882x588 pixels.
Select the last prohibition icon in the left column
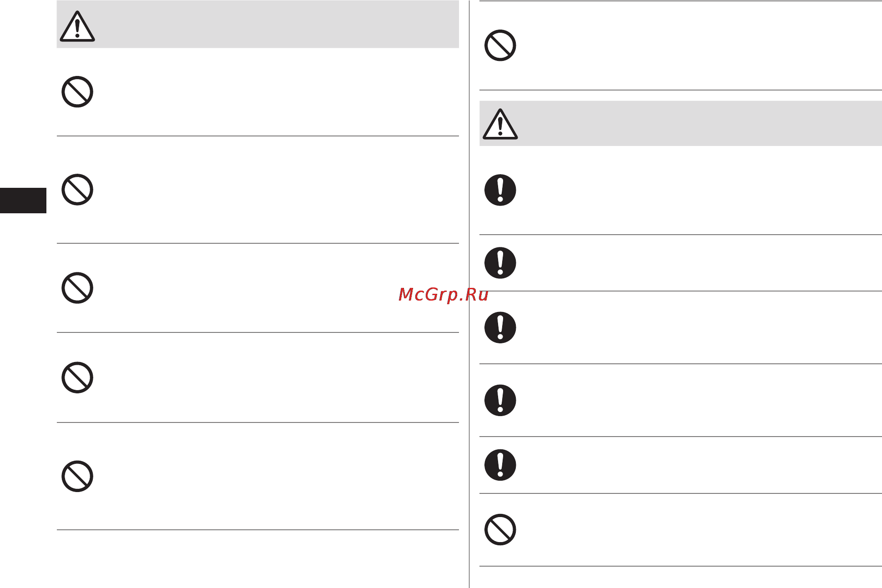(x=77, y=476)
